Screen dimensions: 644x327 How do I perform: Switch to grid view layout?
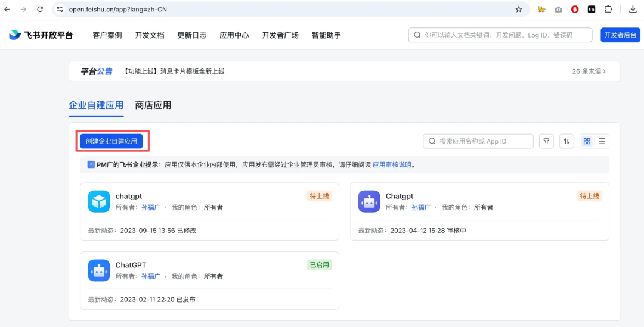587,141
